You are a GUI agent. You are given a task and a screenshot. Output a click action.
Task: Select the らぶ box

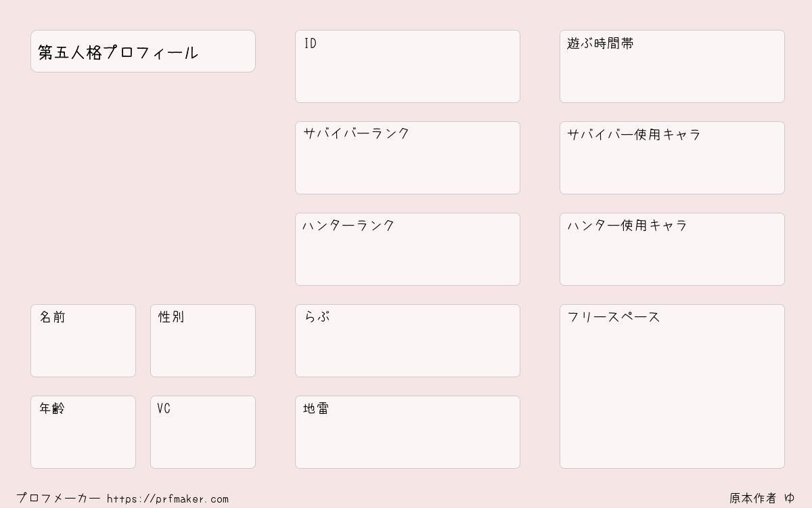(x=407, y=341)
